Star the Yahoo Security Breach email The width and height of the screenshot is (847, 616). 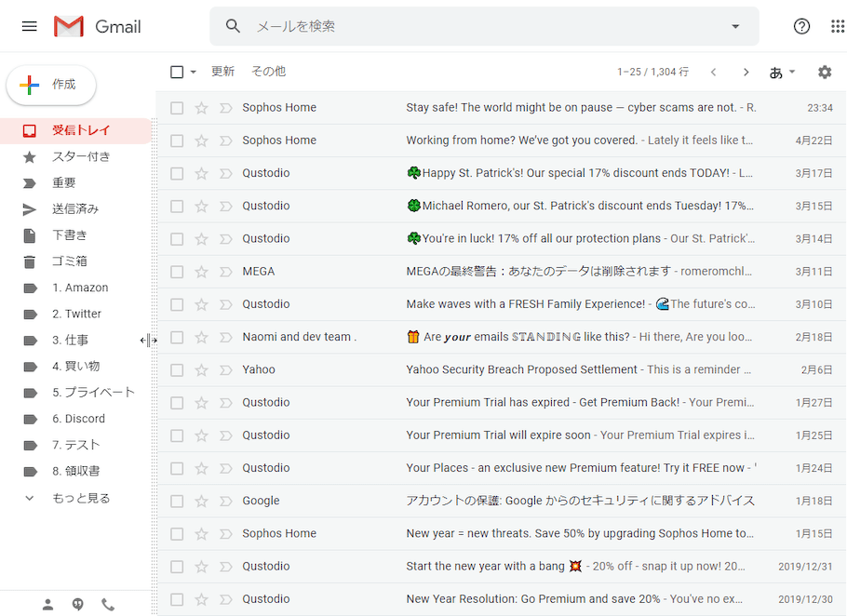tap(201, 369)
